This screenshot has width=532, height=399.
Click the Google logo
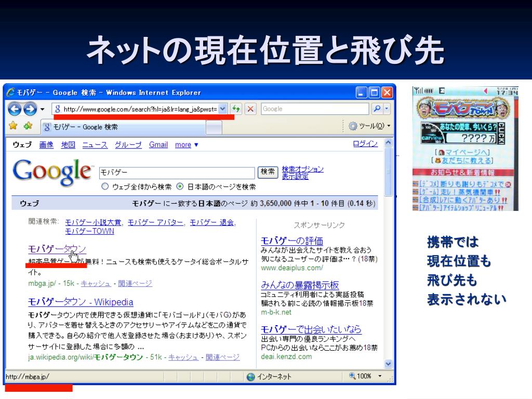pos(53,172)
